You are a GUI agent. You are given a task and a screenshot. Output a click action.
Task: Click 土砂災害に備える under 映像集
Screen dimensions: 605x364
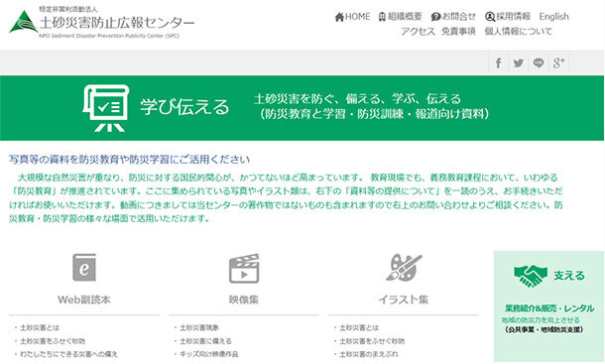[x=205, y=341]
